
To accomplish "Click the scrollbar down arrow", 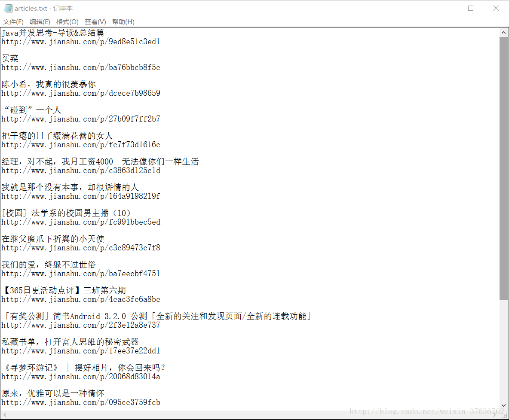I will (503, 405).
